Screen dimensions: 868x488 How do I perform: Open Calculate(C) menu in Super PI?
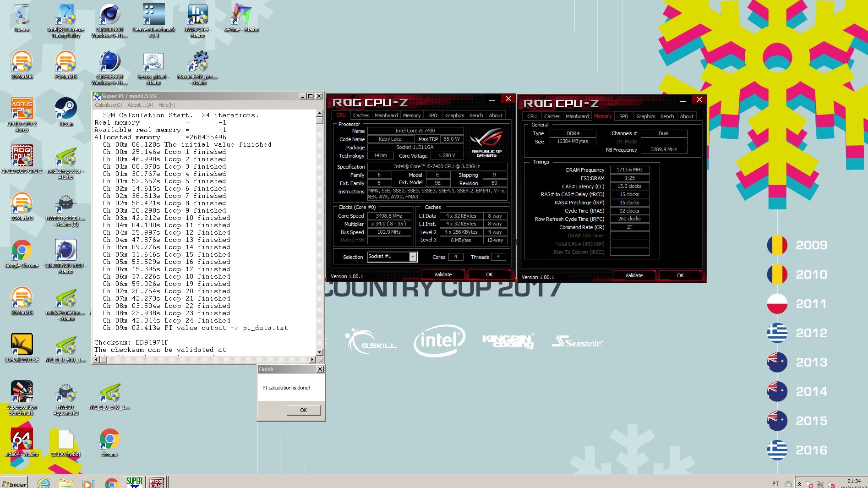(109, 105)
